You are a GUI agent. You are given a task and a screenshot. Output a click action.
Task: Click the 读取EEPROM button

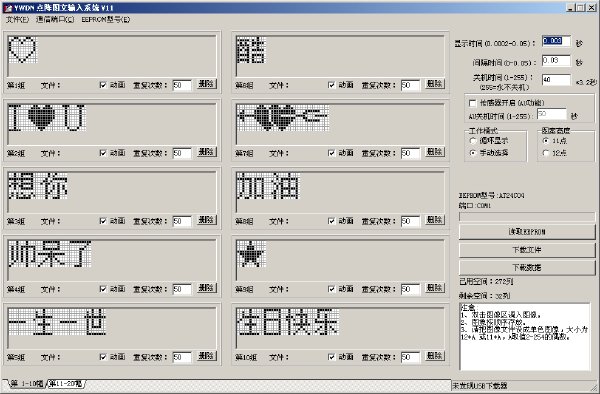coord(527,232)
